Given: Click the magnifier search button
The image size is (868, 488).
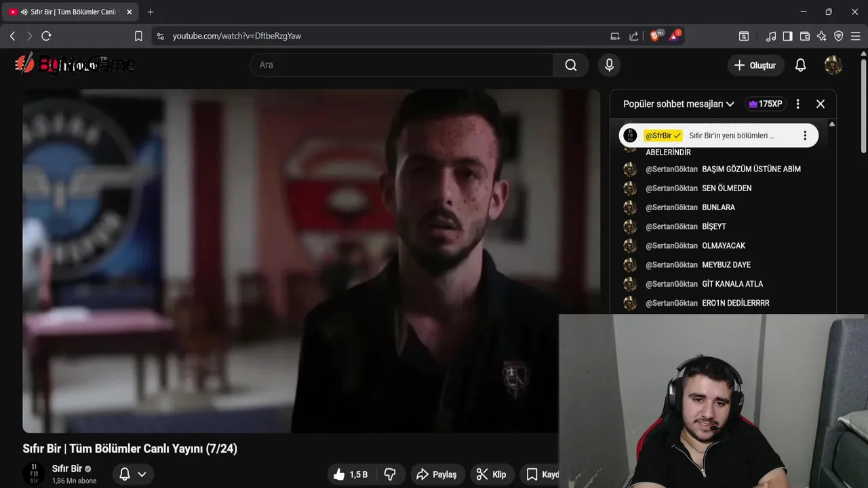Looking at the screenshot, I should [571, 65].
